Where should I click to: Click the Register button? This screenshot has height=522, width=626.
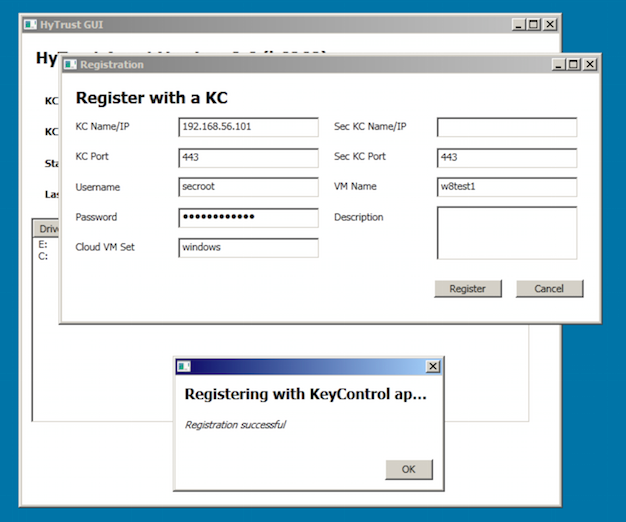coord(468,289)
